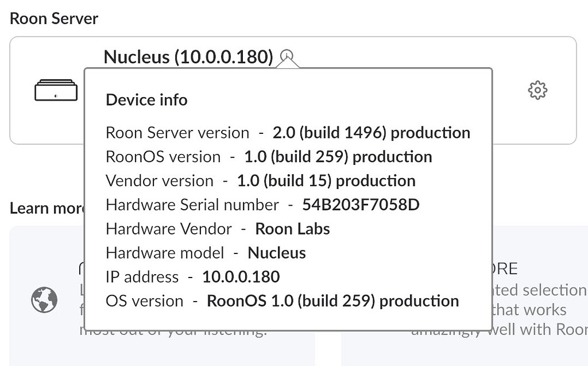Click the Roon Server version 2.0 value

point(370,132)
